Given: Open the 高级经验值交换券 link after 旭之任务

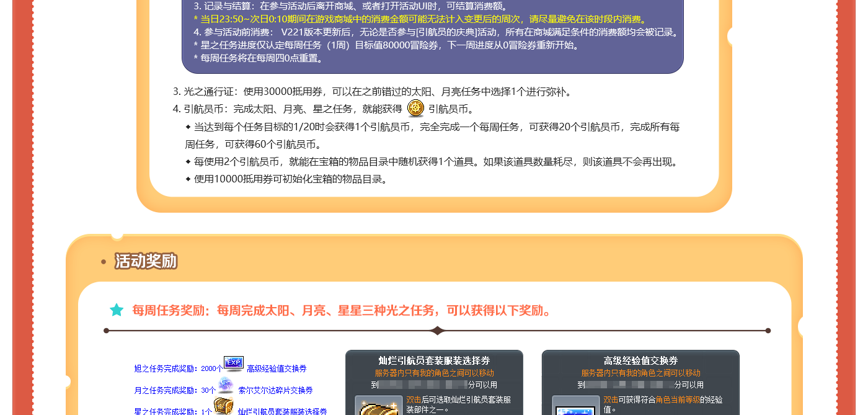Looking at the screenshot, I should (x=276, y=368).
